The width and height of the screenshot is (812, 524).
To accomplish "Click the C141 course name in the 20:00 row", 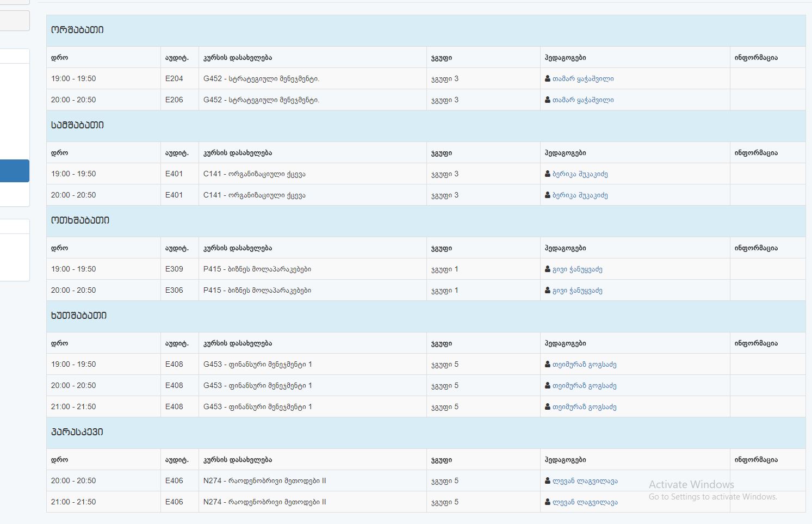I will point(255,195).
